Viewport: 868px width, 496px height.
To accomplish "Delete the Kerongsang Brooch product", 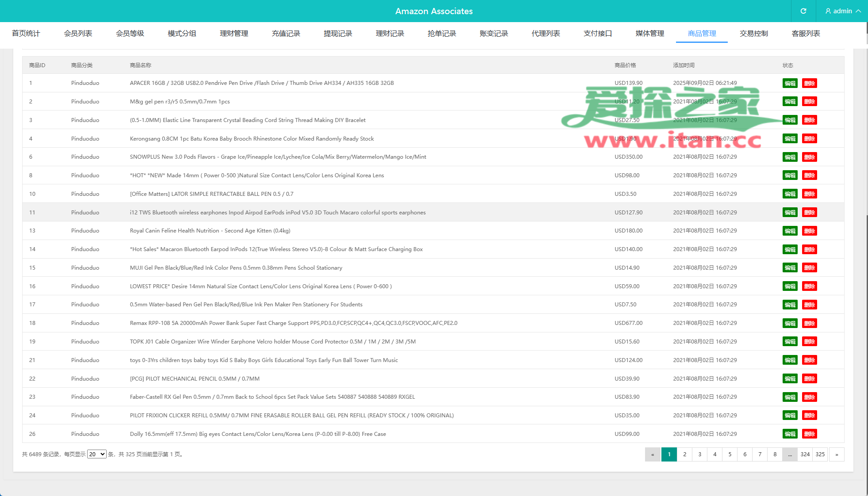I will point(809,139).
